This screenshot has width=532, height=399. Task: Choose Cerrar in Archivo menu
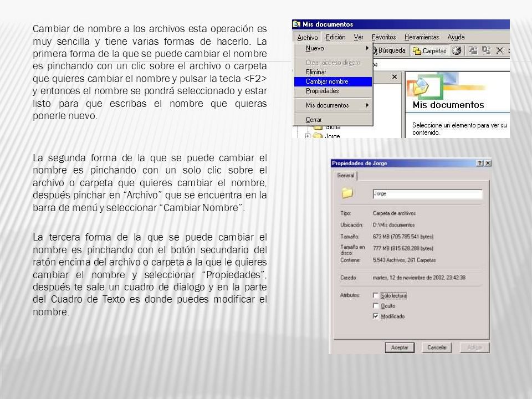pos(333,120)
